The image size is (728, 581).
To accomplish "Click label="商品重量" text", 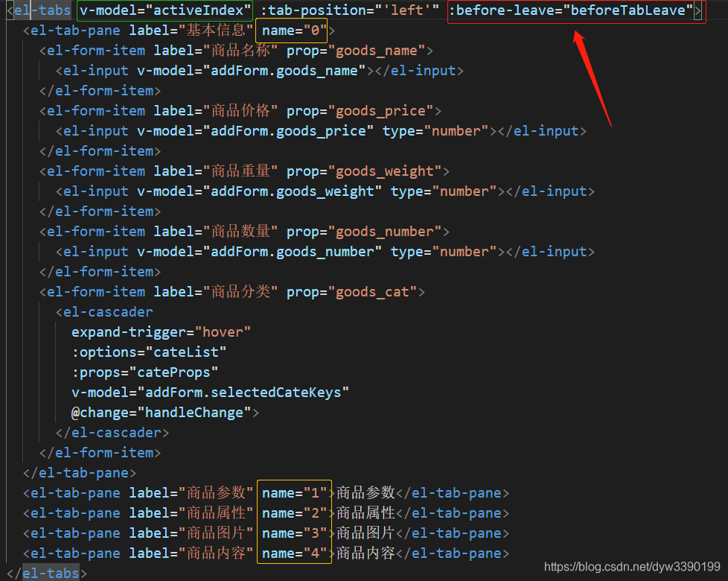I will pyautogui.click(x=215, y=171).
